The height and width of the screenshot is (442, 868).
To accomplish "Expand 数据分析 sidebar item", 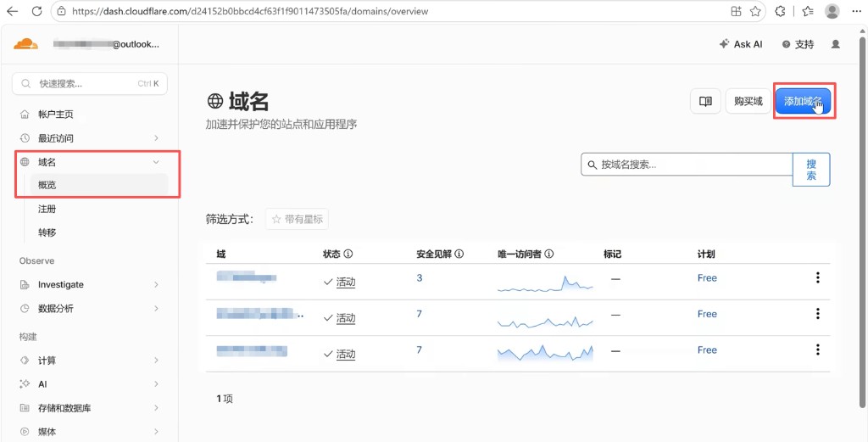I will (91, 309).
